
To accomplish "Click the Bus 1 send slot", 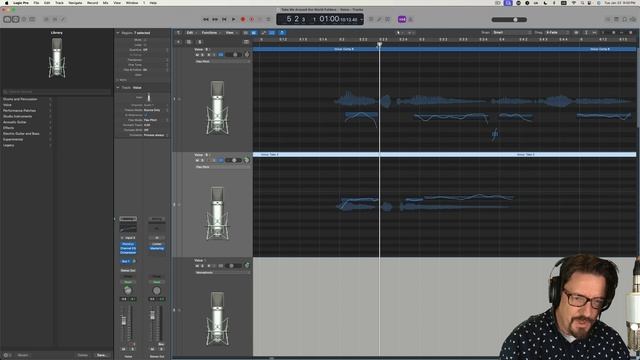I will point(126,261).
